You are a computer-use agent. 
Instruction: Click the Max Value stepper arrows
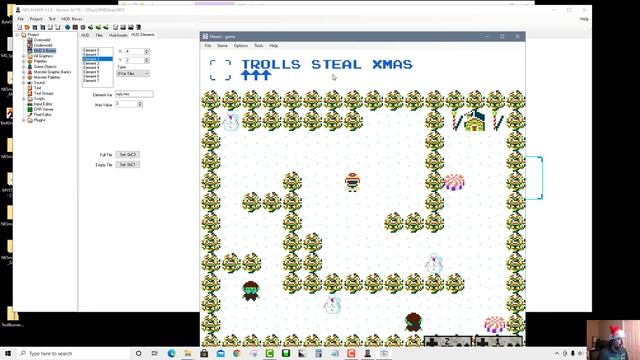pos(140,104)
